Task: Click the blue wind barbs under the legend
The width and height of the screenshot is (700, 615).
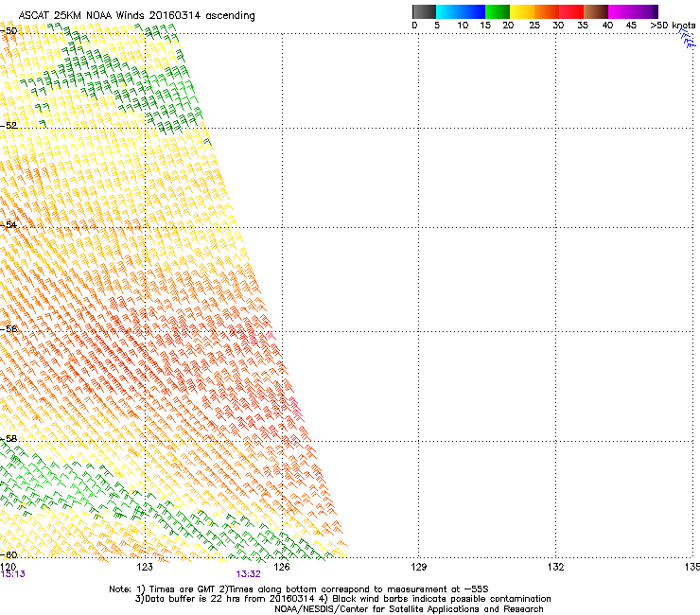Action: (x=687, y=39)
